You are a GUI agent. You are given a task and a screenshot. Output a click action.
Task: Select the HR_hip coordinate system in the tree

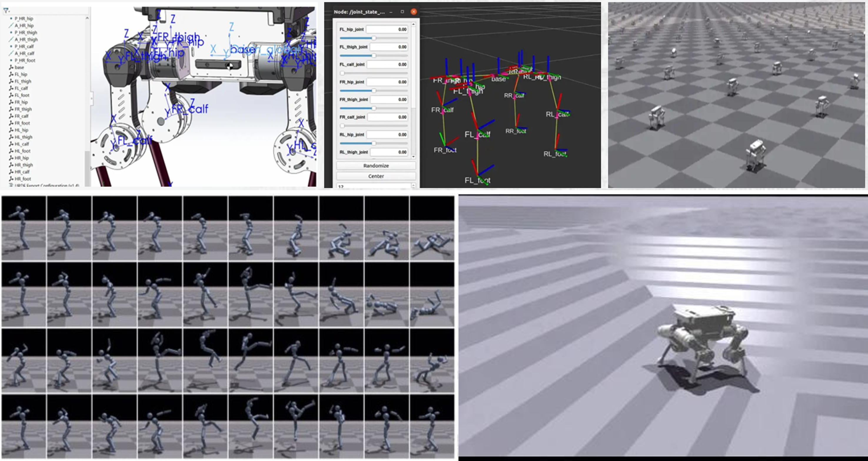19,158
